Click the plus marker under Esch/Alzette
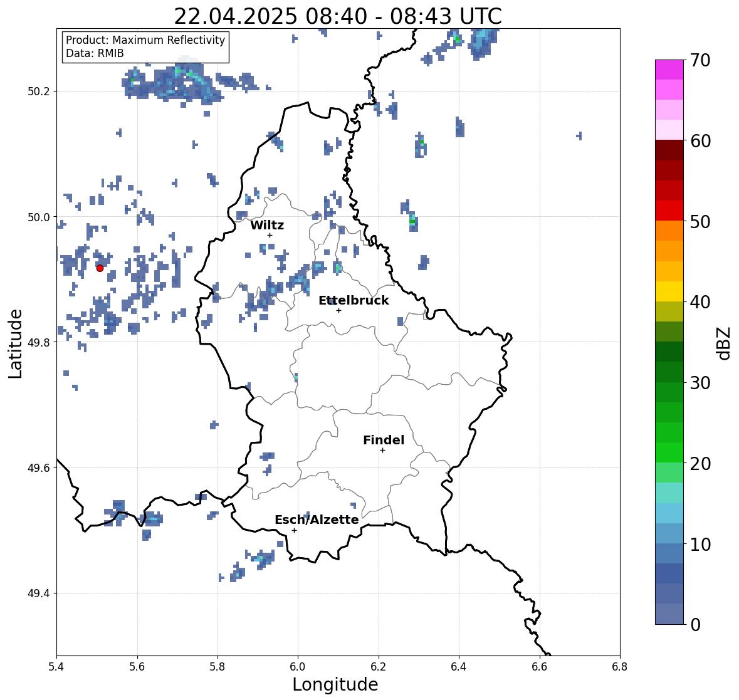Screen dimensions: 739x700 [294, 530]
